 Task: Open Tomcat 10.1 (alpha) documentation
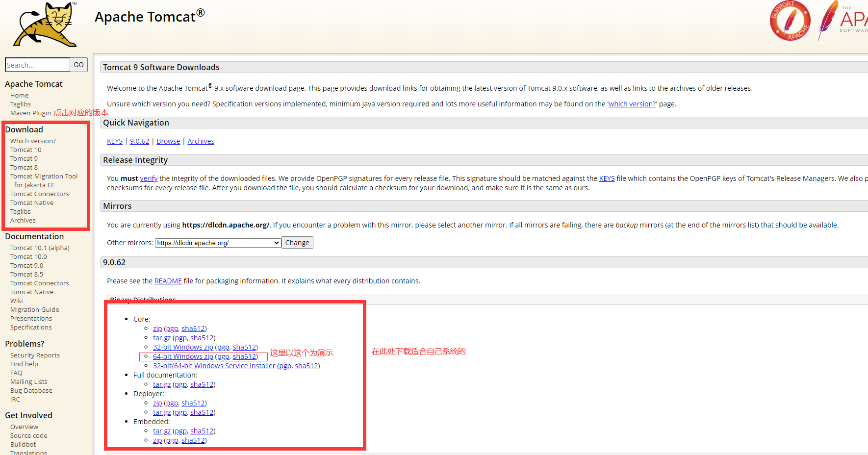click(x=40, y=248)
